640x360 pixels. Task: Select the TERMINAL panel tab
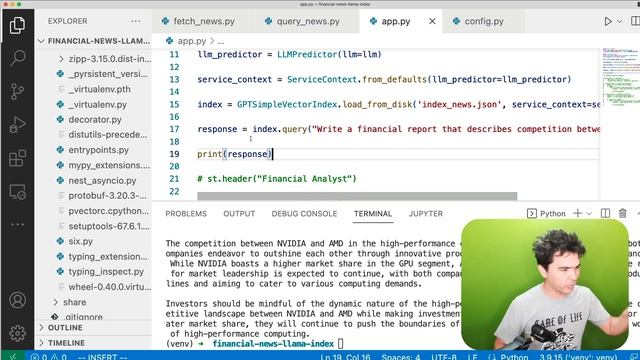point(373,213)
